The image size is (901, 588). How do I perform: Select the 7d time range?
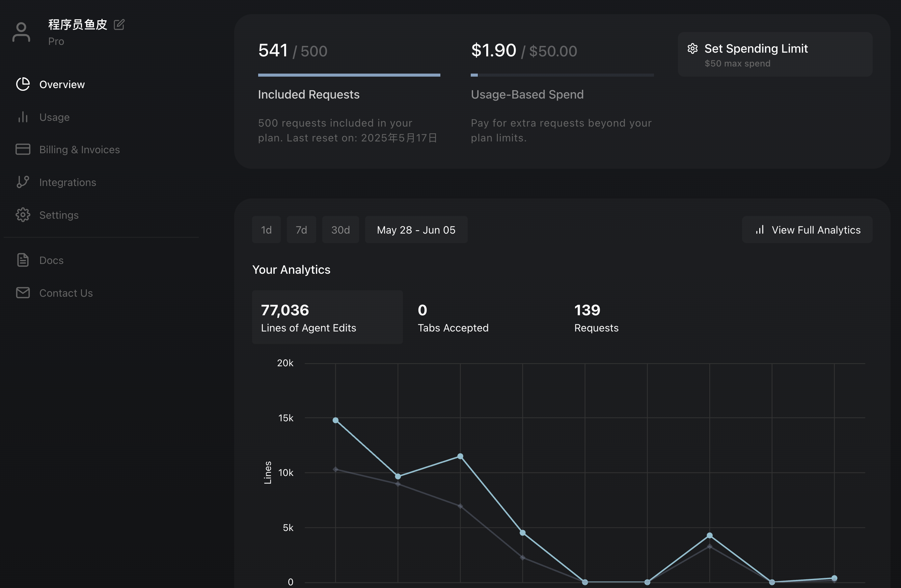301,230
